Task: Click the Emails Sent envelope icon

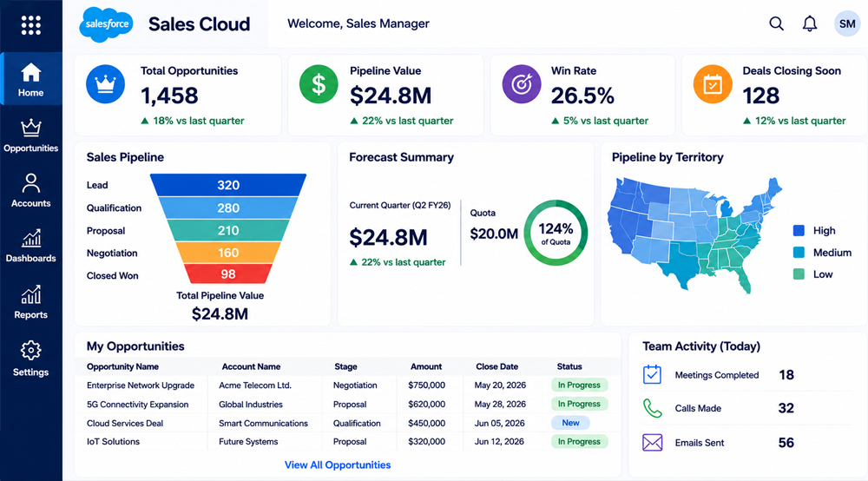Action: click(652, 442)
